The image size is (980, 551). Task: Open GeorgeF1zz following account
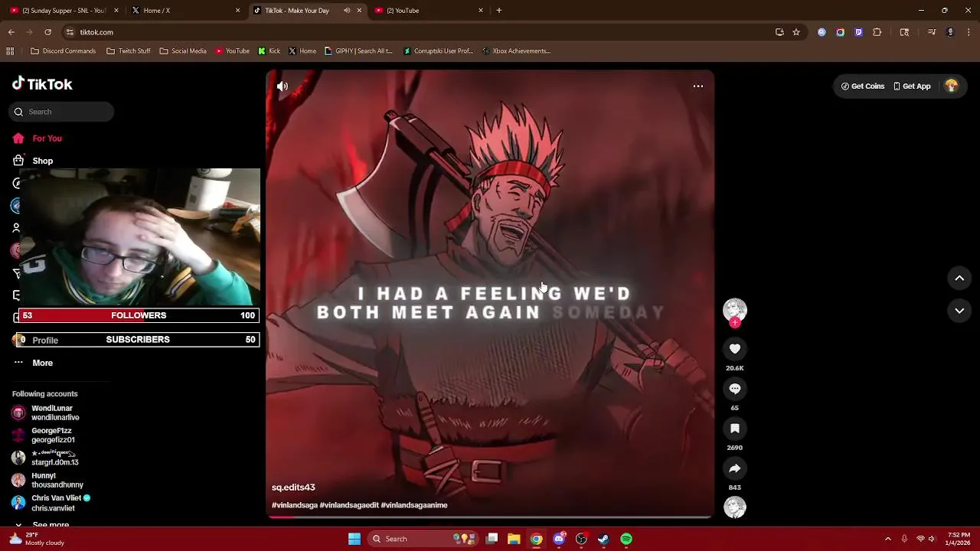click(x=44, y=435)
